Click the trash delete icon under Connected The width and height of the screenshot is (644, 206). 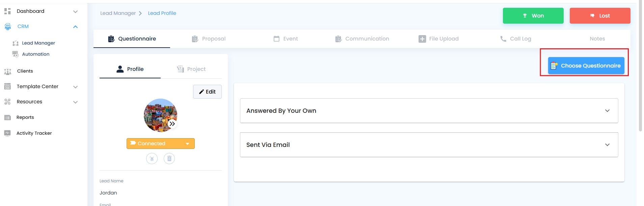[169, 158]
